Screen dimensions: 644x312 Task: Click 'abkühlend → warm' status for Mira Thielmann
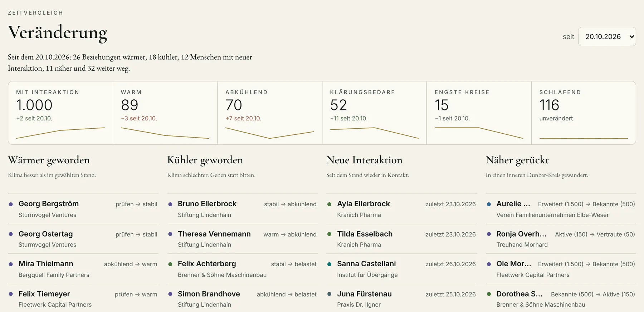(x=131, y=264)
